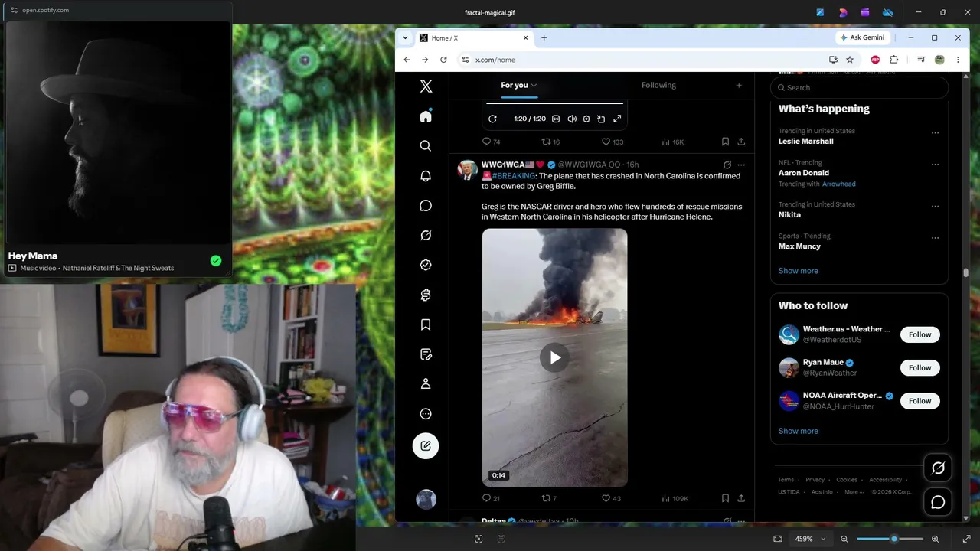The width and height of the screenshot is (980, 551).
Task: Open the account avatar at sidebar bottom
Action: (x=426, y=500)
